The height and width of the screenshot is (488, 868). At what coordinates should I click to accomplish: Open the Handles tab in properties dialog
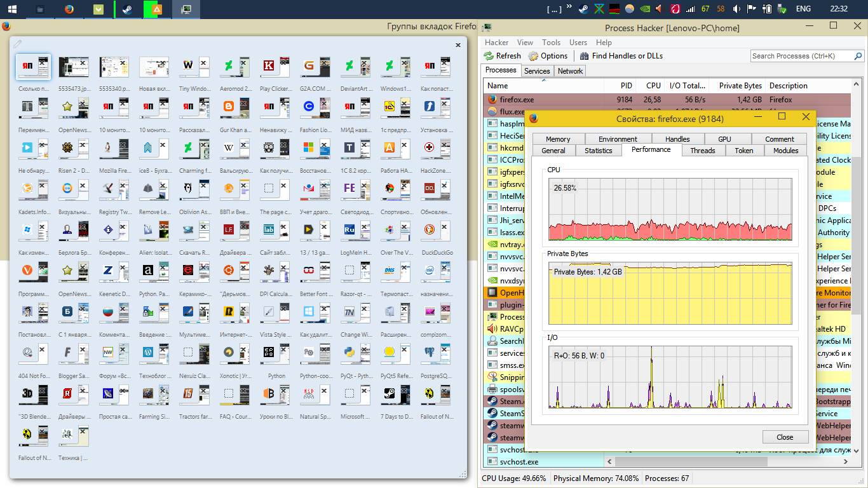click(x=677, y=139)
